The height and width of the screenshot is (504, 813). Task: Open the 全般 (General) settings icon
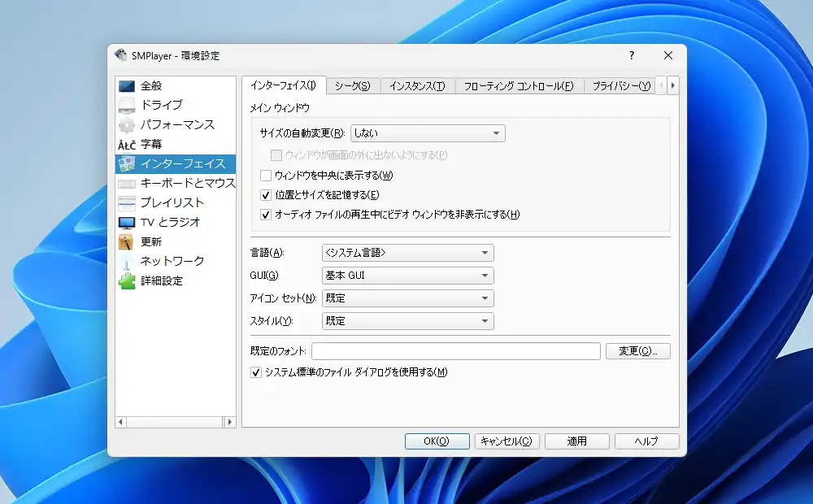pos(128,85)
